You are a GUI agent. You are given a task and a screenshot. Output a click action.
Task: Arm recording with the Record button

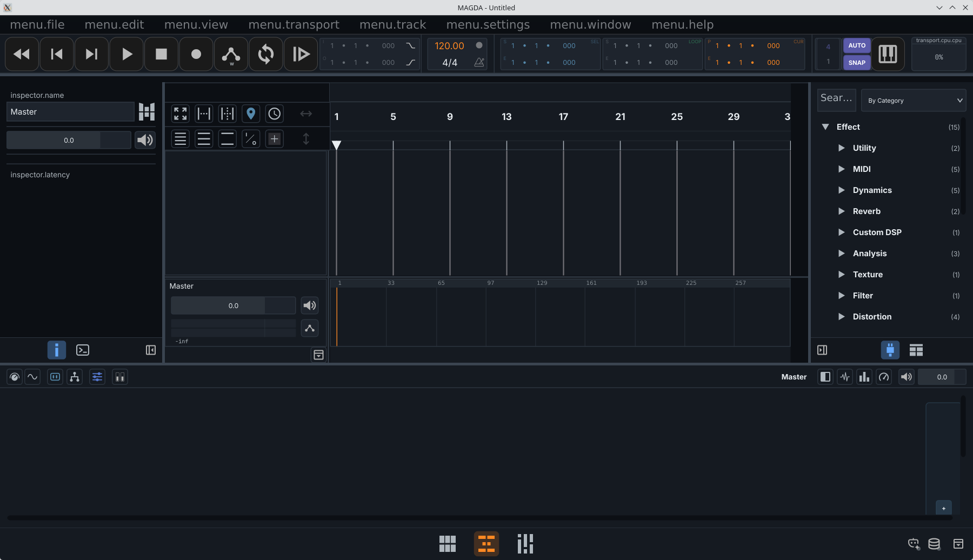pyautogui.click(x=196, y=54)
